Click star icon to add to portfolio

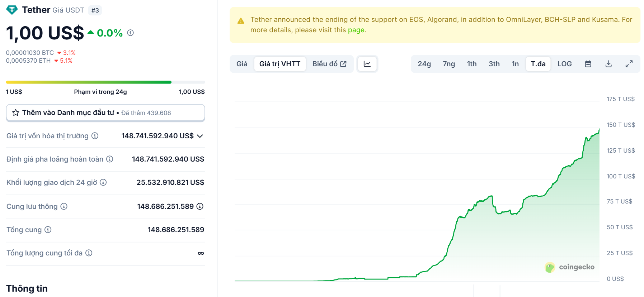16,113
